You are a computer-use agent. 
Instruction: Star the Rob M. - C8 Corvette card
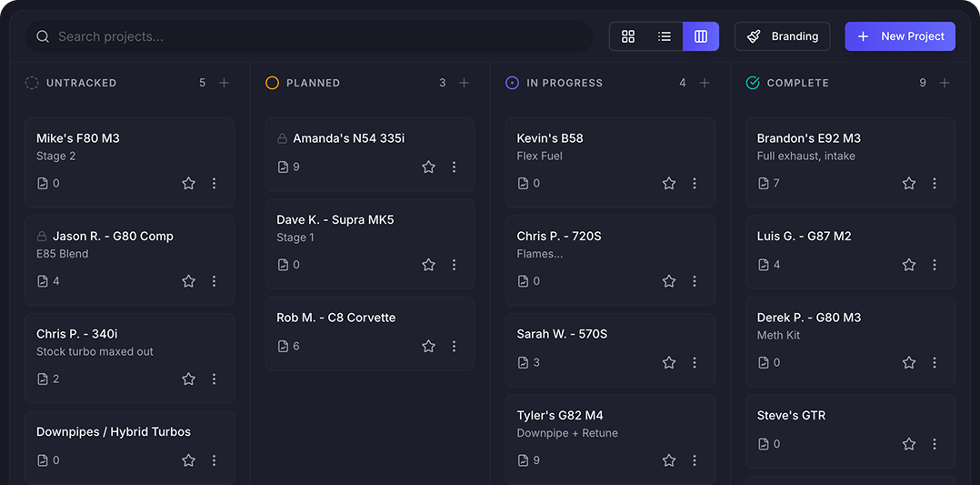click(x=429, y=346)
